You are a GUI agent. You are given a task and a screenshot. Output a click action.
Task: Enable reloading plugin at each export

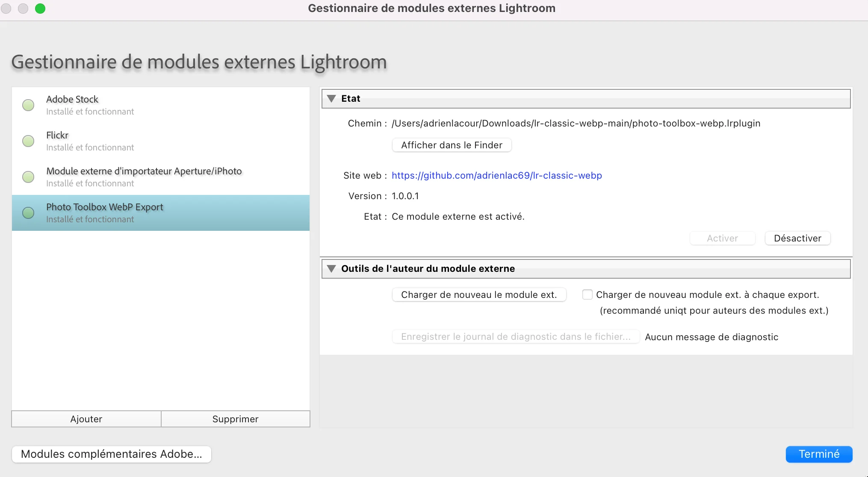click(x=588, y=294)
